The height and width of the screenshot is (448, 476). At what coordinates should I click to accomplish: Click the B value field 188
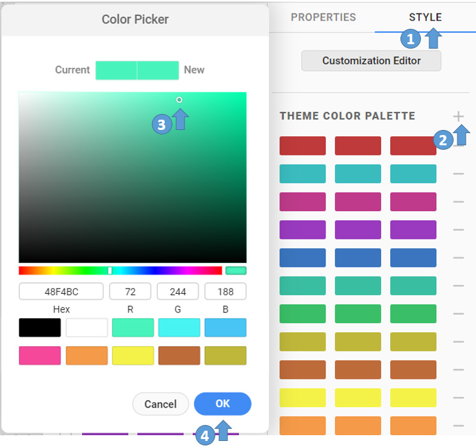[x=226, y=291]
